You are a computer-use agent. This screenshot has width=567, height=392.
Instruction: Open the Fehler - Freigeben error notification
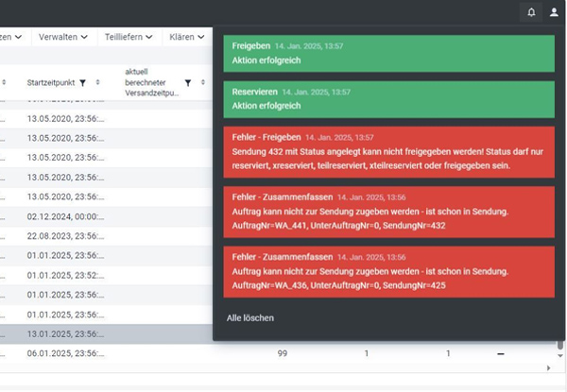click(388, 152)
